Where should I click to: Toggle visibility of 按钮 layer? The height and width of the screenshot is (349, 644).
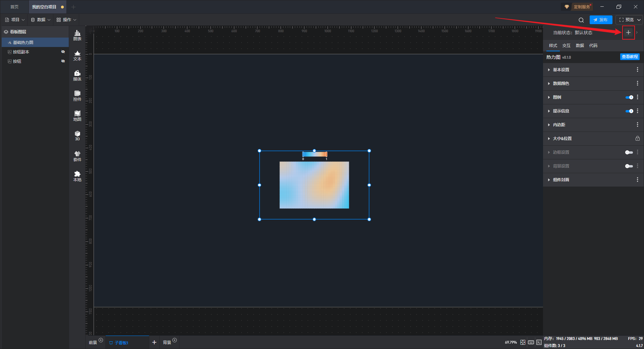click(63, 61)
